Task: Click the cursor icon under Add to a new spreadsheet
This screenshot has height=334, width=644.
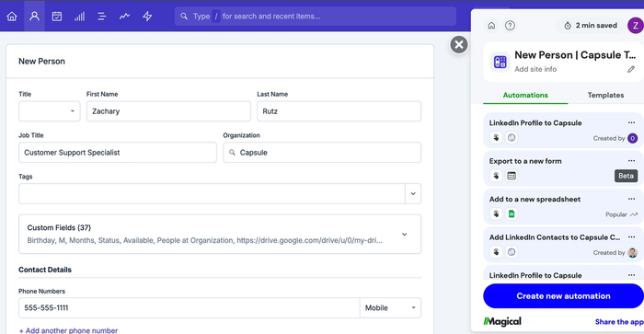Action: tap(496, 214)
